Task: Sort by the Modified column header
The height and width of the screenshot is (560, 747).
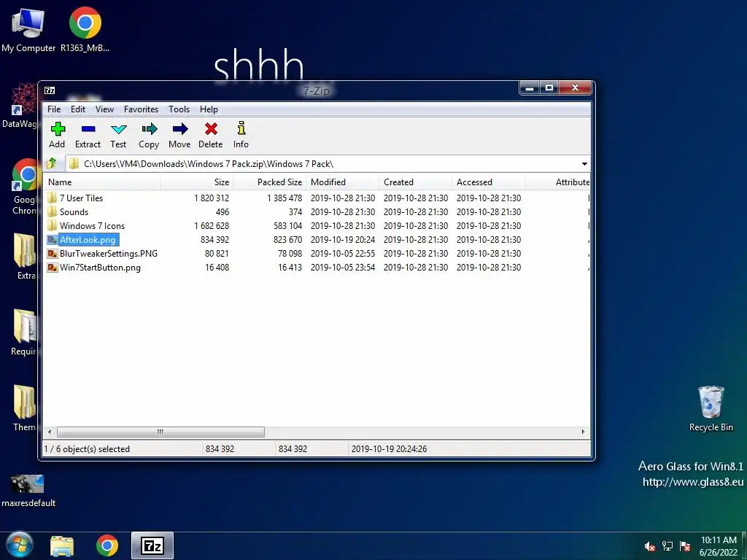Action: [343, 182]
